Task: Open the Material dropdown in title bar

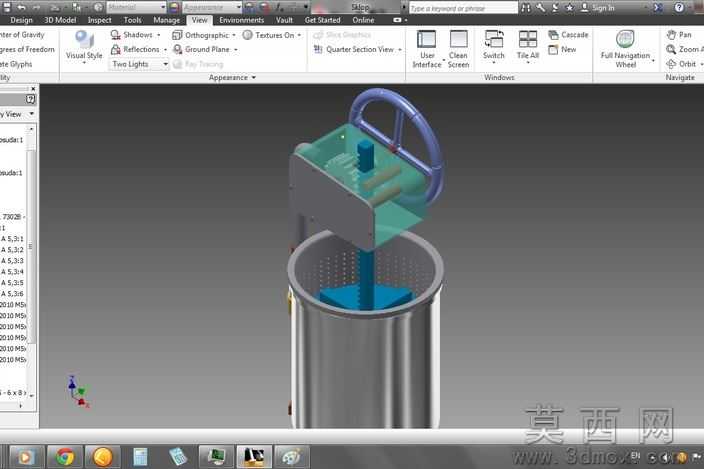Action: coord(136,7)
